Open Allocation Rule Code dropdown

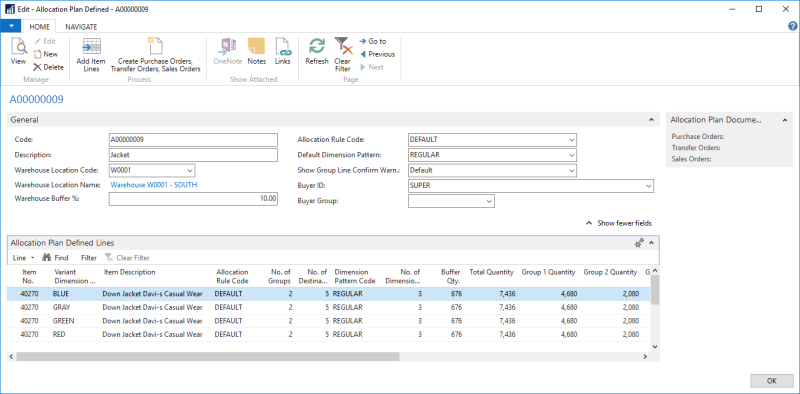(x=571, y=140)
